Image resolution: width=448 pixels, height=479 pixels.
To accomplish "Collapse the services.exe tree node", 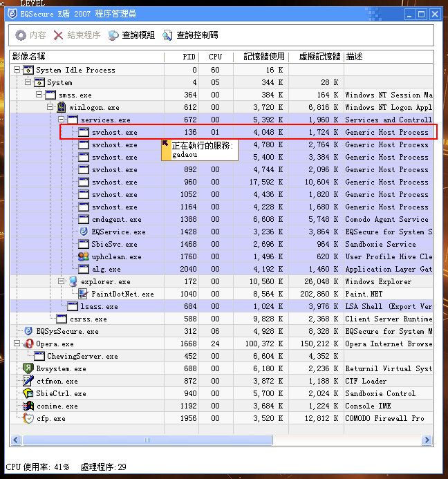I will tap(61, 120).
